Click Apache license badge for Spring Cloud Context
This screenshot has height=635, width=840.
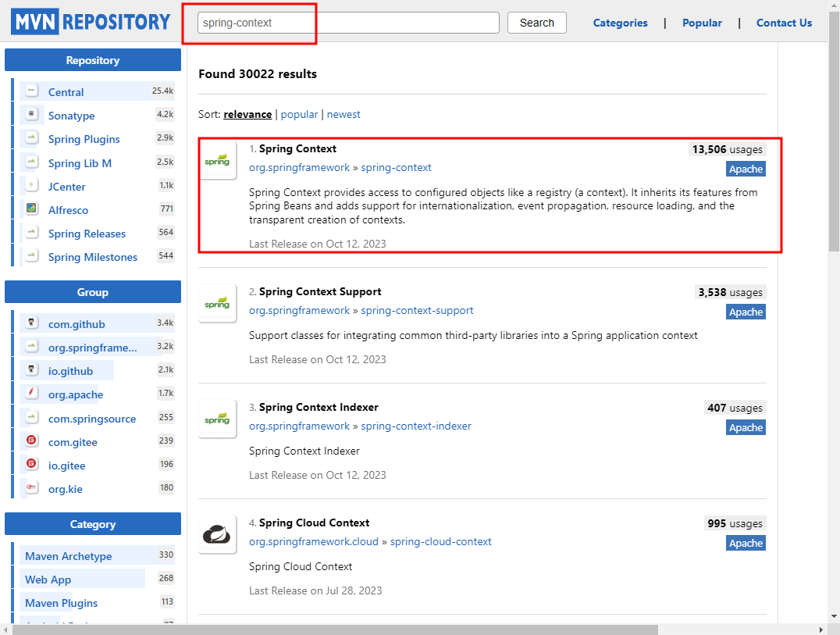click(746, 544)
